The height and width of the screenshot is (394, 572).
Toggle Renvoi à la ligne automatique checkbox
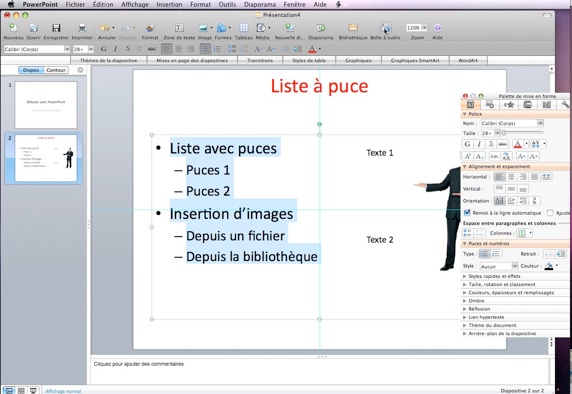(x=467, y=212)
